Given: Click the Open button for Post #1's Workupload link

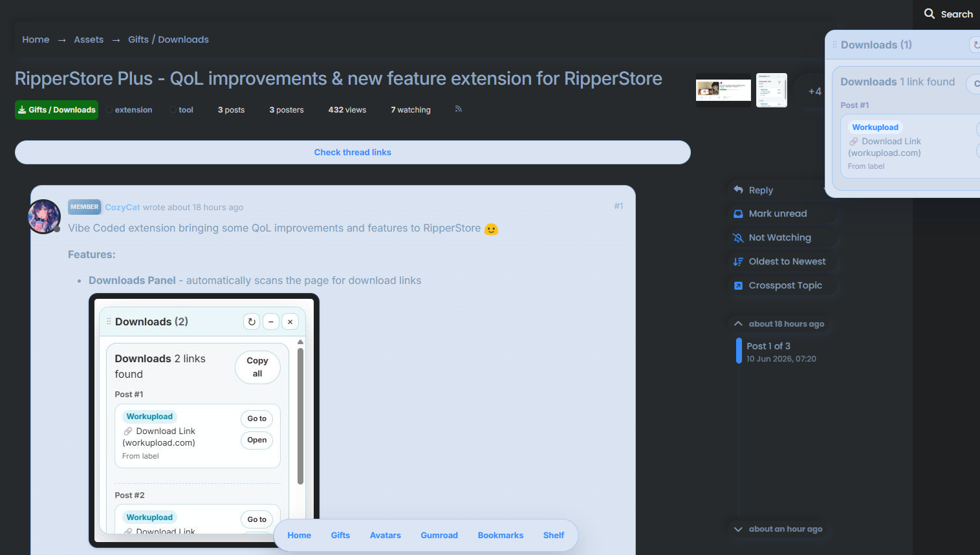Looking at the screenshot, I should coord(257,440).
